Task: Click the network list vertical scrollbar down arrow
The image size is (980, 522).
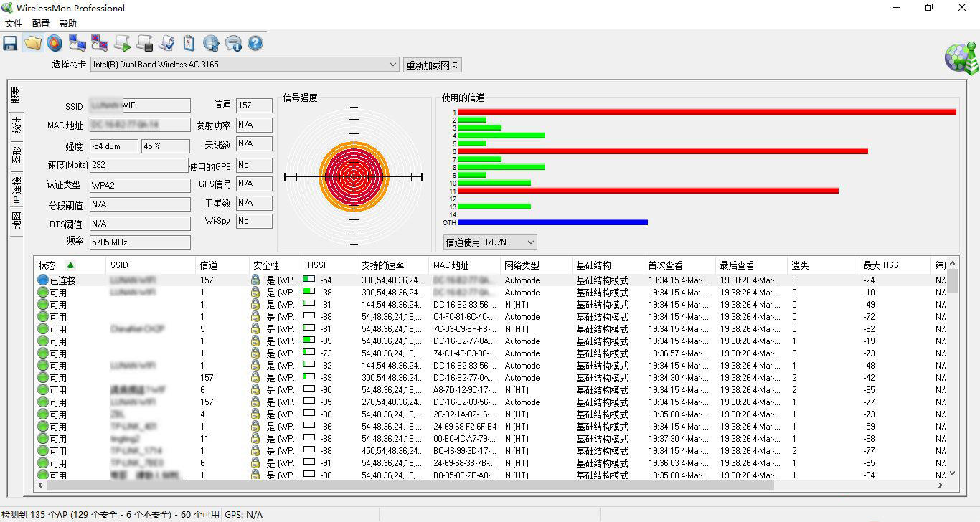Action: point(953,474)
